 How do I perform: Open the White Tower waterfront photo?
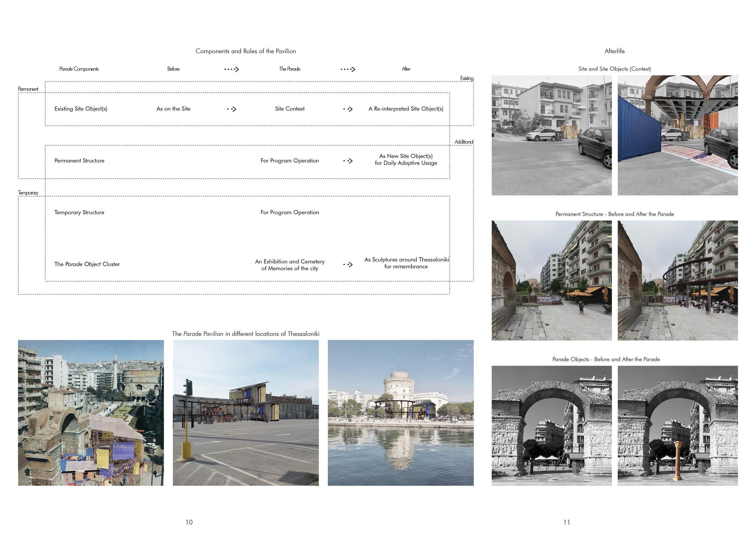coord(400,413)
